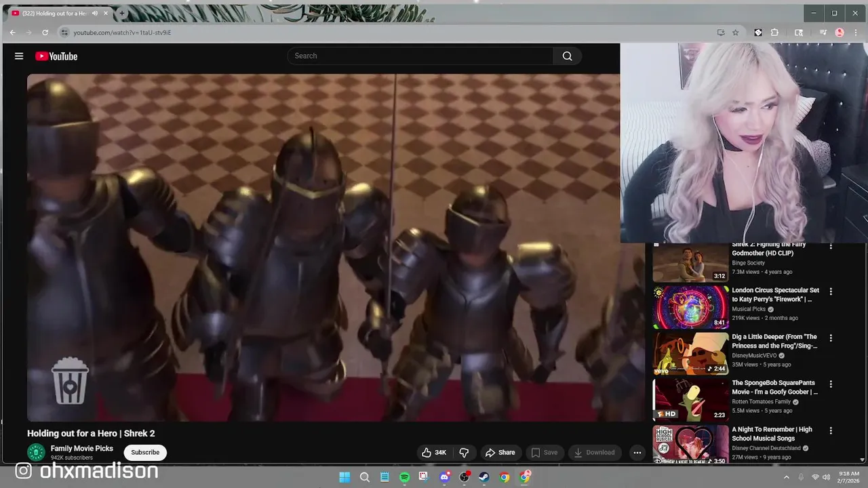This screenshot has width=868, height=488.
Task: Go to the YouTube home logo
Action: click(56, 56)
